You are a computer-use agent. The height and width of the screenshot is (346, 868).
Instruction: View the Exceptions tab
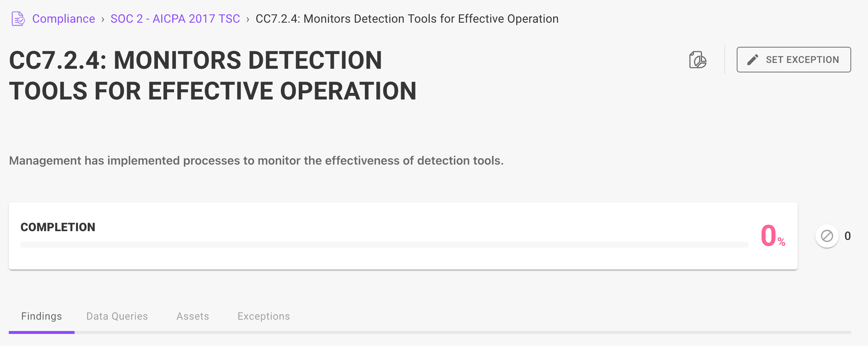click(263, 316)
